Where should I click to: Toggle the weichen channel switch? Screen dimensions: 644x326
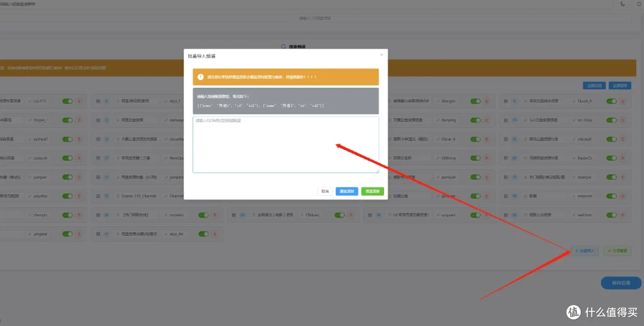612,215
